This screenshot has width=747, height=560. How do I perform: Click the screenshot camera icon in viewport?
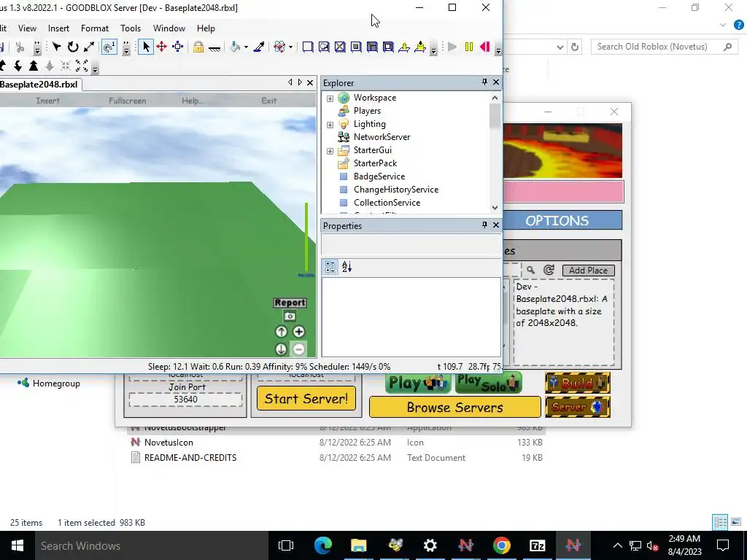point(290,316)
